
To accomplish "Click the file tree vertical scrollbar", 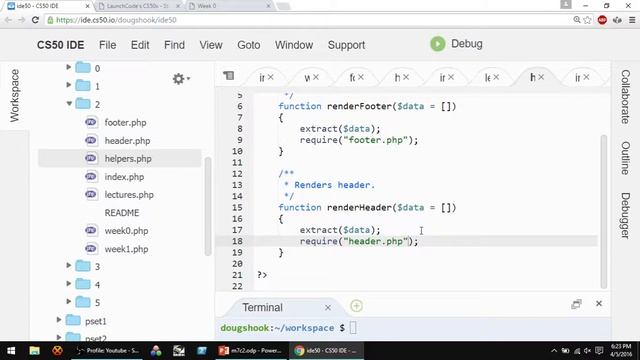I will pyautogui.click(x=208, y=206).
